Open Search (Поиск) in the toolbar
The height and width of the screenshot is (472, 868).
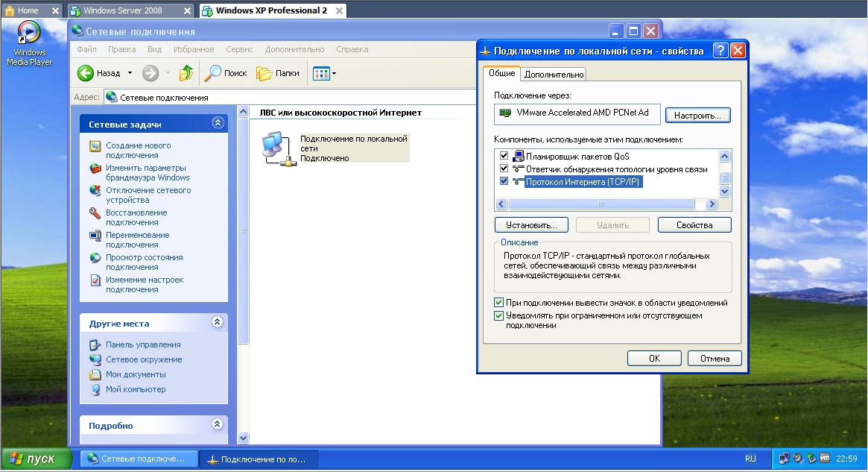[x=226, y=72]
